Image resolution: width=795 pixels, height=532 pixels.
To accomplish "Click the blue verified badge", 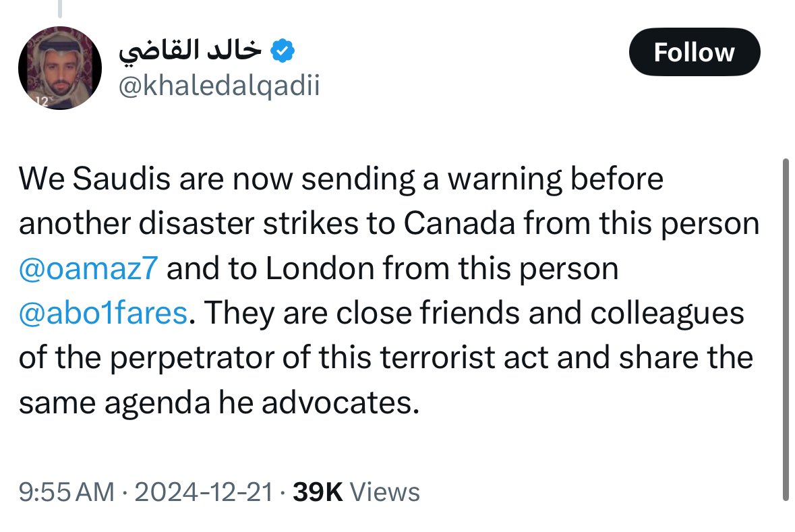I will [281, 51].
